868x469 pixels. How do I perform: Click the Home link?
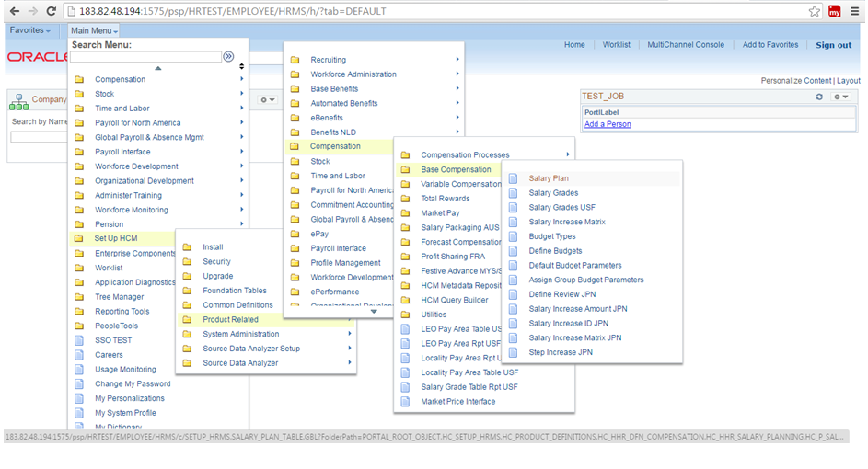click(x=574, y=45)
